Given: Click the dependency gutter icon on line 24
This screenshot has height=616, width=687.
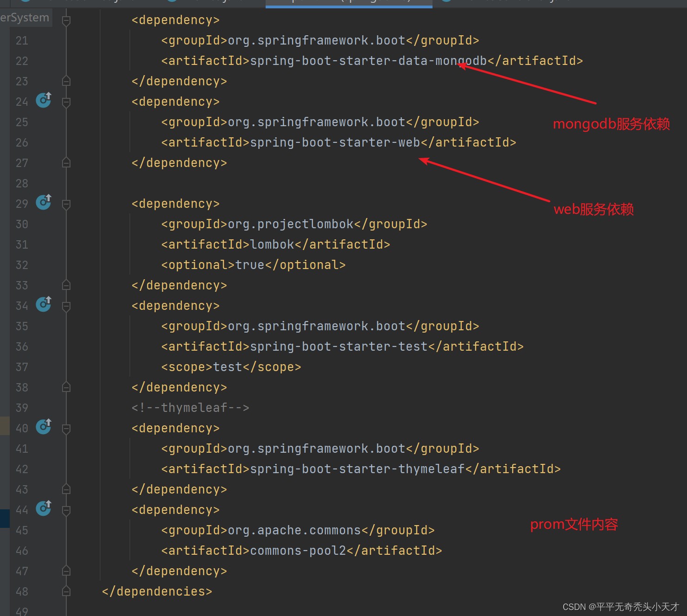Looking at the screenshot, I should click(x=44, y=100).
